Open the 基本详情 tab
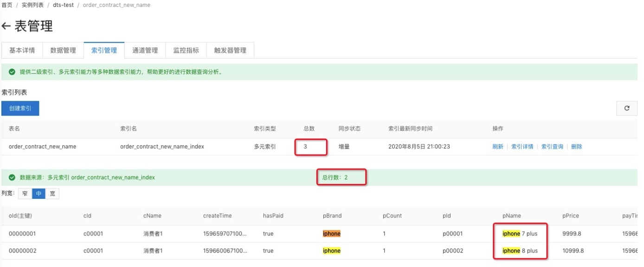 coord(22,50)
